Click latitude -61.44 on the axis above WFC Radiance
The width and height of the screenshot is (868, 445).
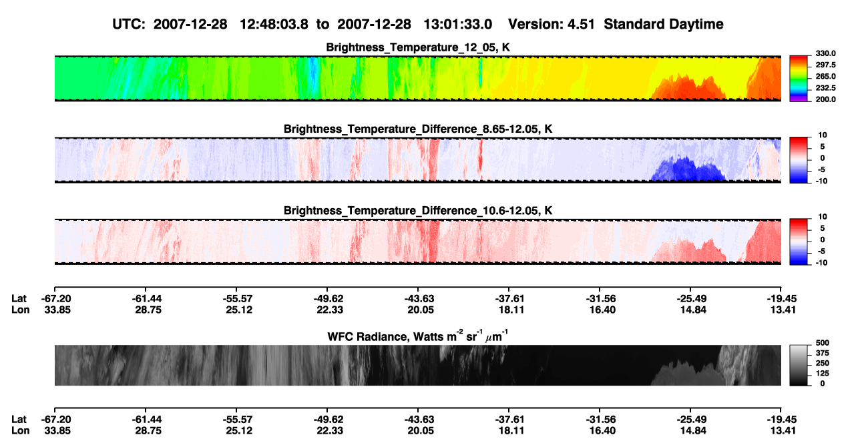tap(148, 299)
